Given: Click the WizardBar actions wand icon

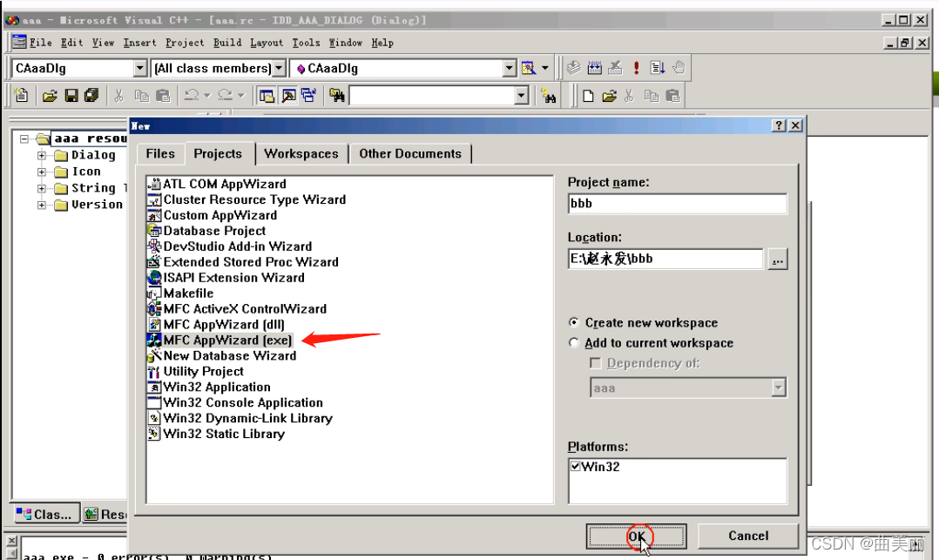Looking at the screenshot, I should [x=528, y=68].
